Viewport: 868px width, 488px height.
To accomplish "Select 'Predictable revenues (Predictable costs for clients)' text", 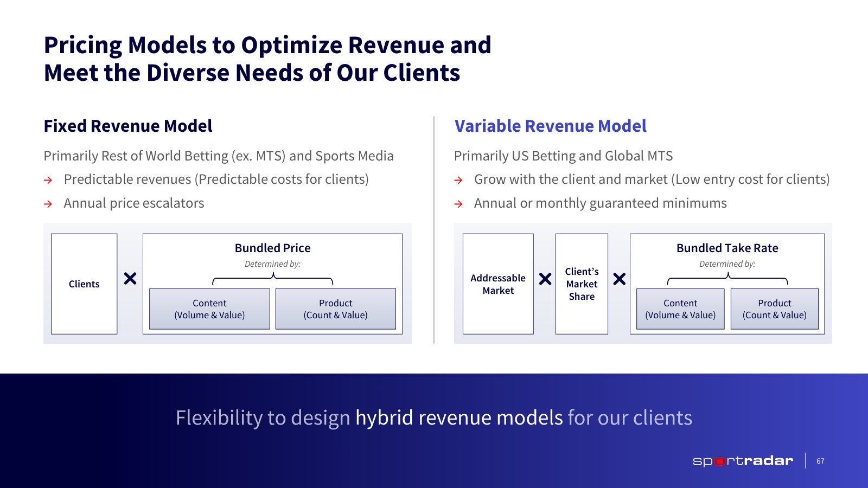I will click(216, 179).
